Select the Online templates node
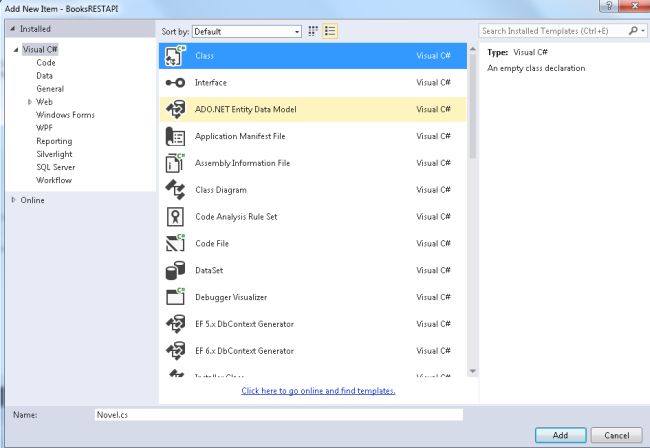This screenshot has width=650, height=448. [x=32, y=200]
